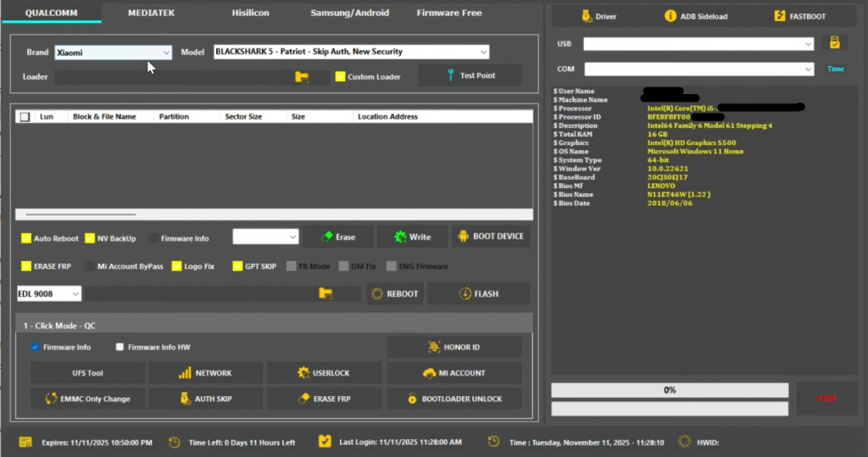Click the FASTBOOT button
The width and height of the screenshot is (868, 457).
pyautogui.click(x=800, y=17)
